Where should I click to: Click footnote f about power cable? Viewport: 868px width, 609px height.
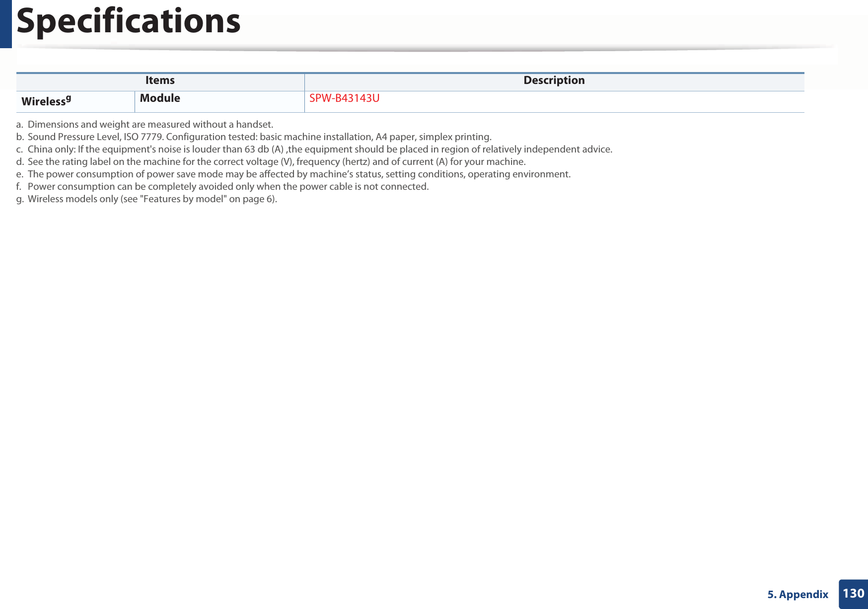tap(222, 186)
